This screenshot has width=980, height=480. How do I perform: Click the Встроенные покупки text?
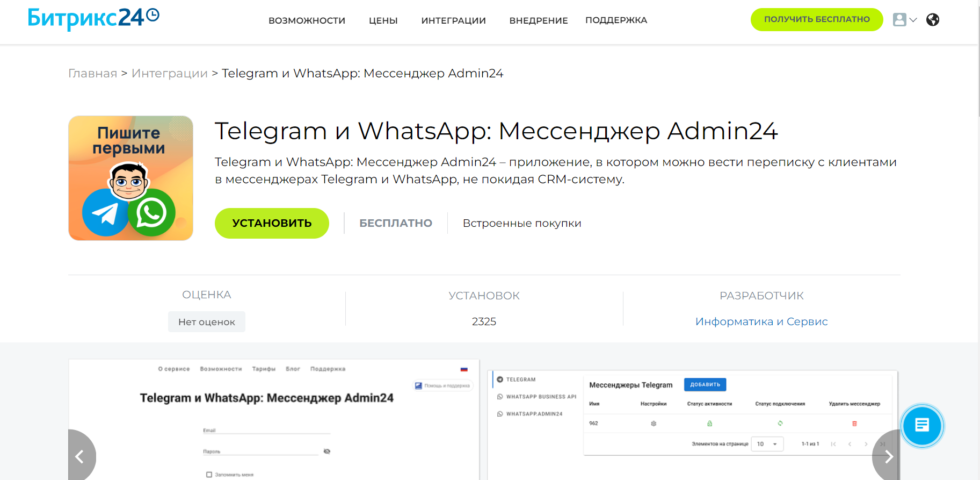pyautogui.click(x=522, y=223)
